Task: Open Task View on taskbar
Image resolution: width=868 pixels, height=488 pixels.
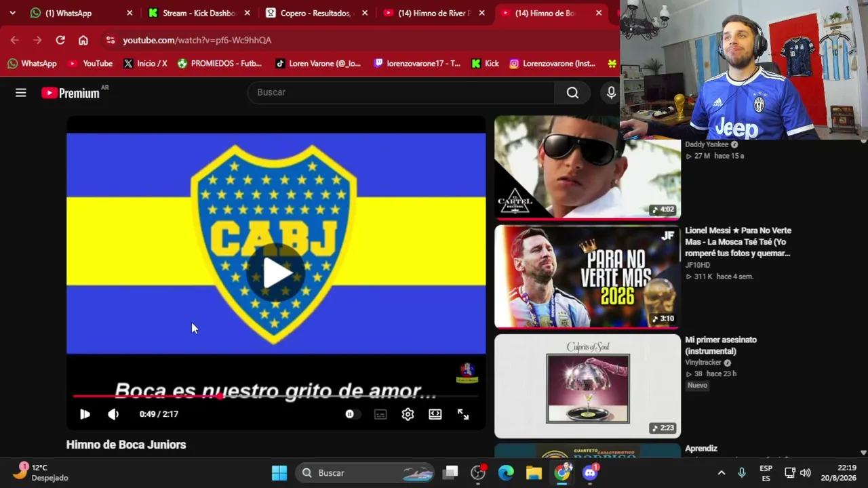Action: click(x=451, y=473)
